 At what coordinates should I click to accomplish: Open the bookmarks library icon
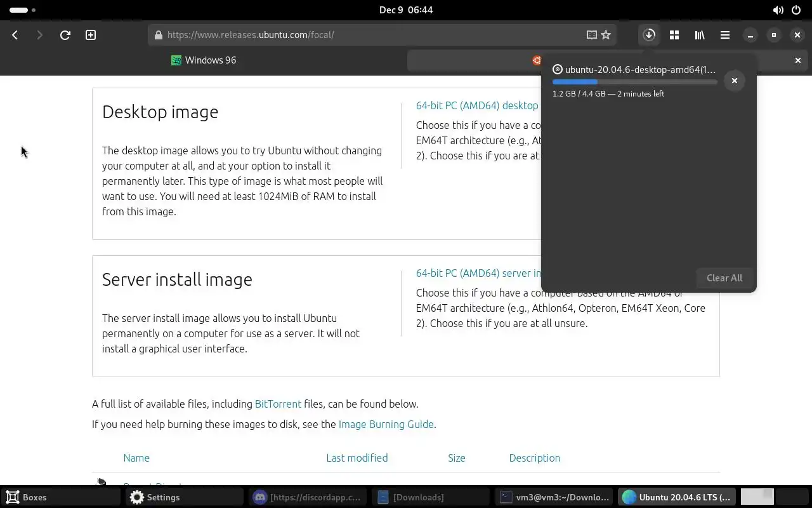700,35
